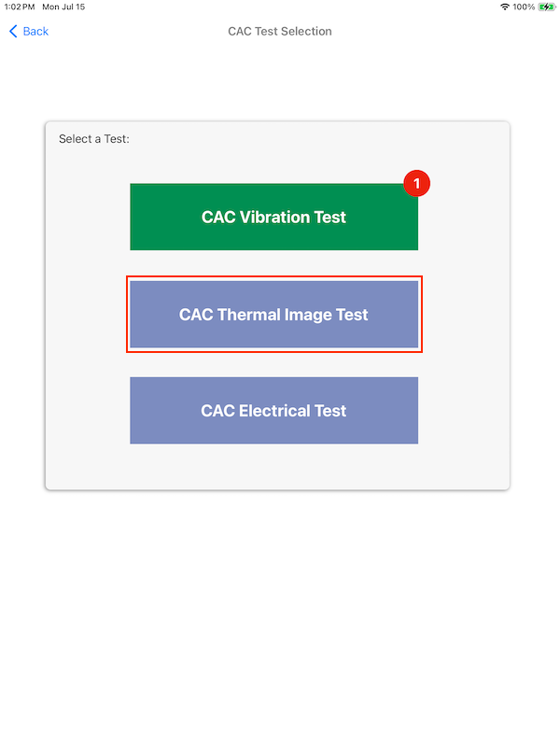Click the Wi-Fi signal icon in status bar
Screen dimensions: 560x747
tap(505, 7)
